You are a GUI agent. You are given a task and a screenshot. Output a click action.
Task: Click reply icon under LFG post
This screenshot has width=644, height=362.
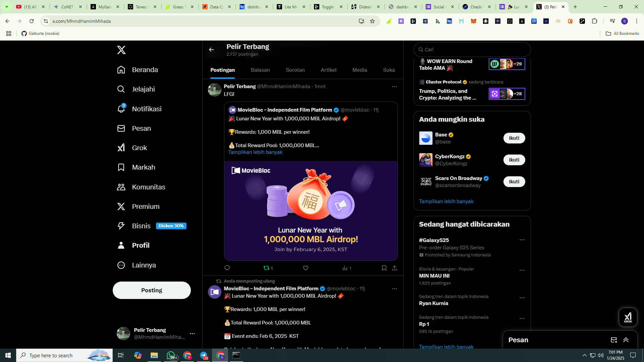(227, 268)
